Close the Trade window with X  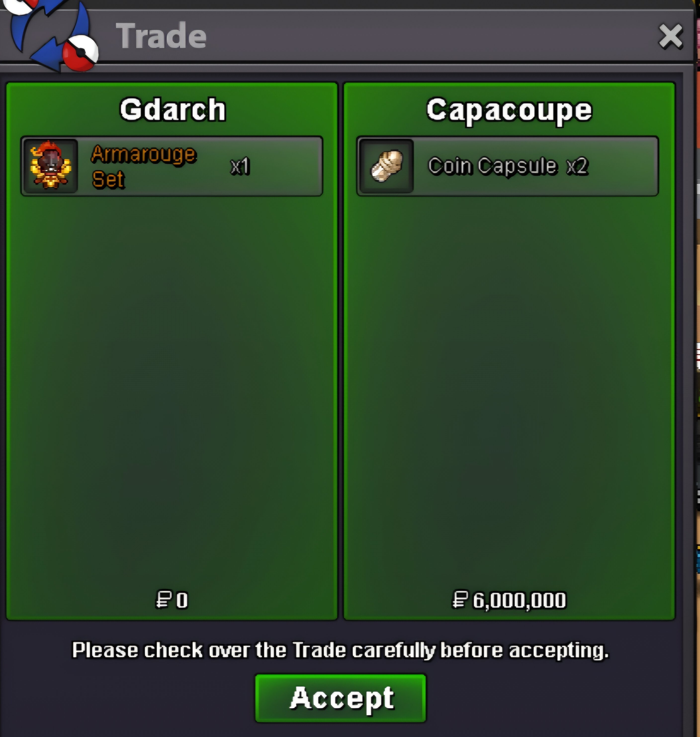pos(670,37)
